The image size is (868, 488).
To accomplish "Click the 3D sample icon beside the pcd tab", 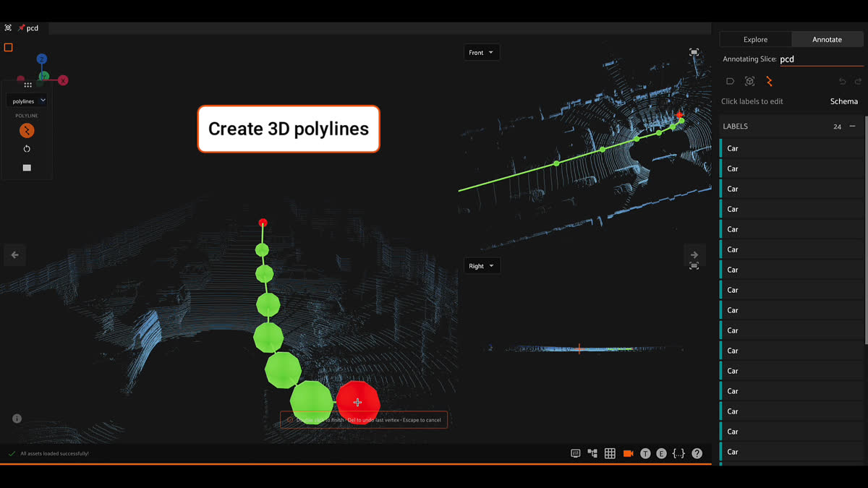I will [8, 28].
